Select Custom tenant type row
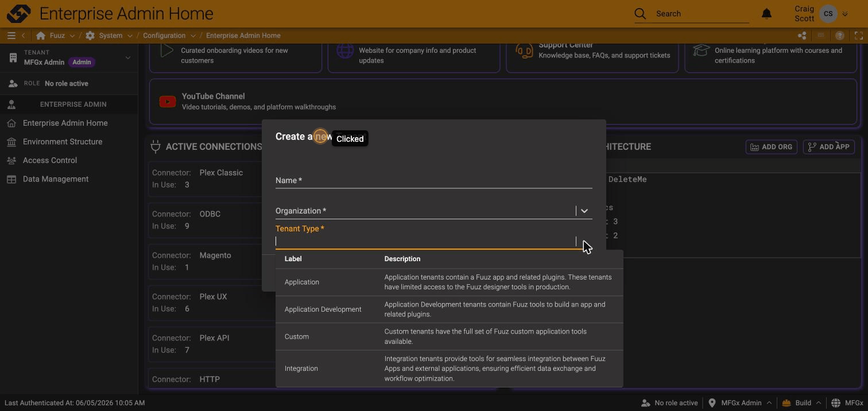 click(449, 336)
